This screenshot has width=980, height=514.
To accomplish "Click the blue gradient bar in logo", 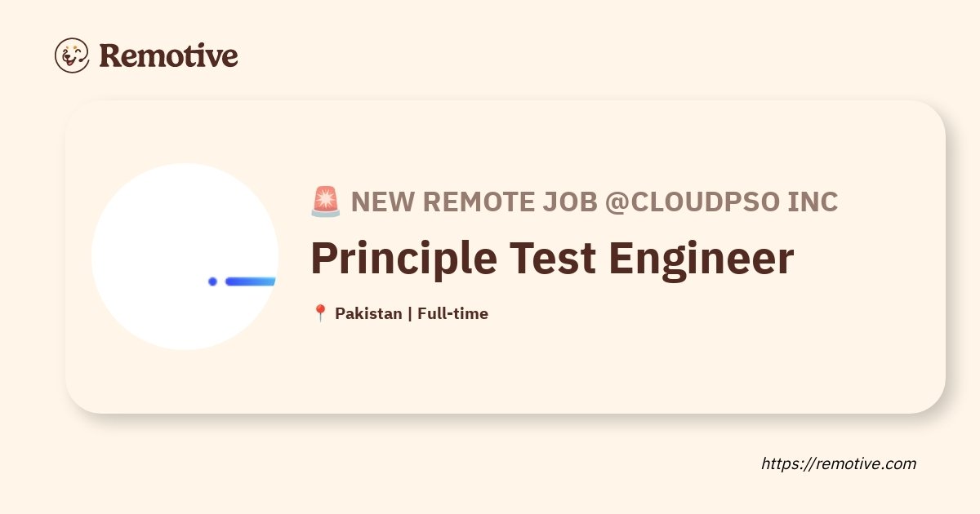I will (250, 281).
